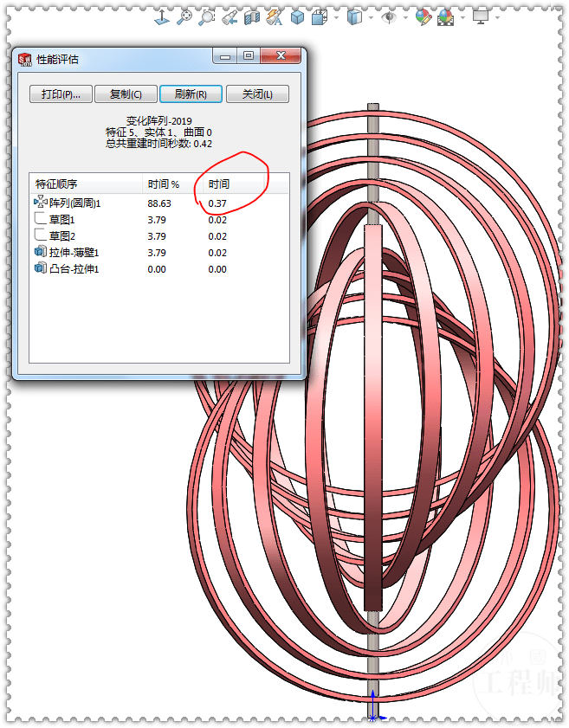
Task: Click the 变化阵列-2019 document name
Action: 158,121
